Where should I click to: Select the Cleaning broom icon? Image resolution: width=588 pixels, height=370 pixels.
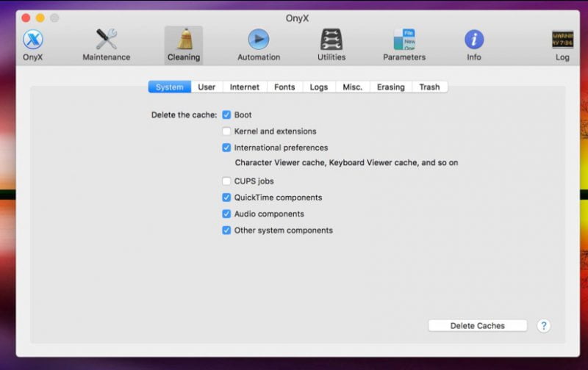pos(184,39)
